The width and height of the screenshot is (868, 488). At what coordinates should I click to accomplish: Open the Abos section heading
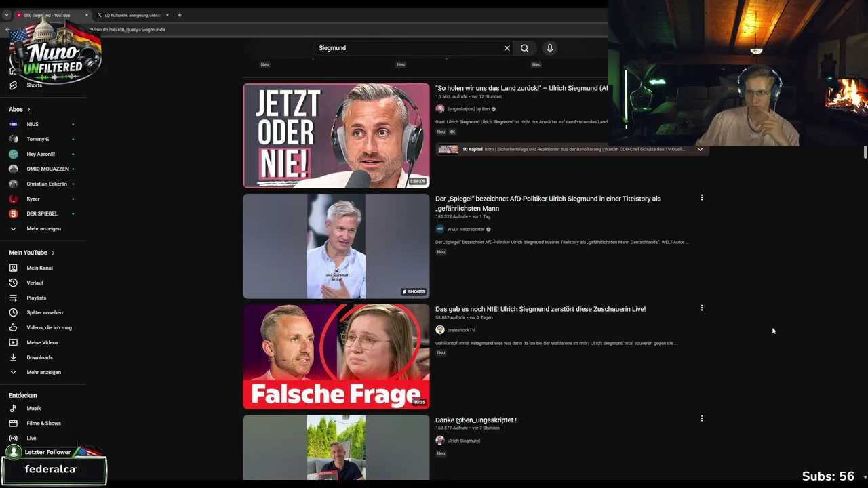tap(19, 109)
